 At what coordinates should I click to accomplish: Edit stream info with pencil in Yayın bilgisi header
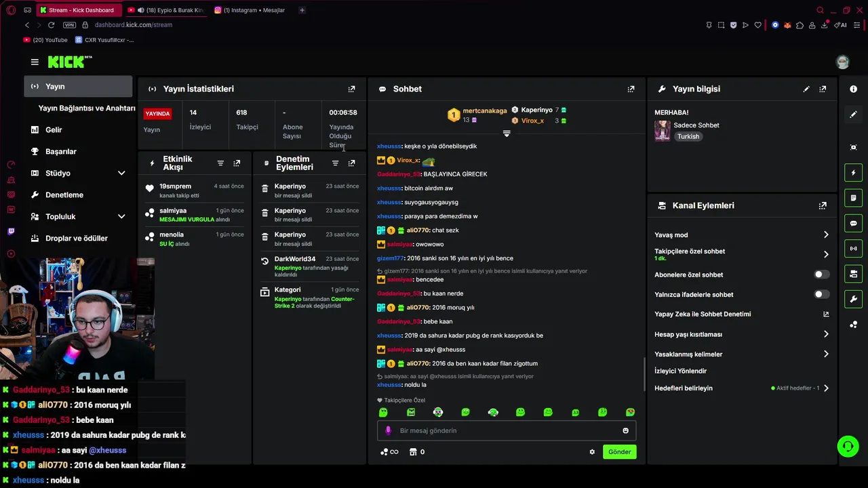click(806, 89)
